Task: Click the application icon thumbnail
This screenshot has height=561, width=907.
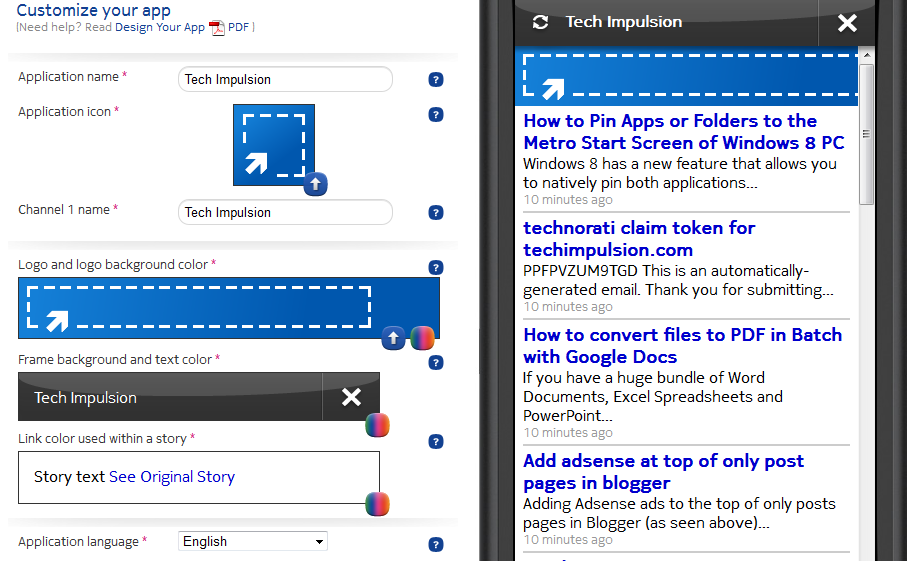Action: click(274, 145)
